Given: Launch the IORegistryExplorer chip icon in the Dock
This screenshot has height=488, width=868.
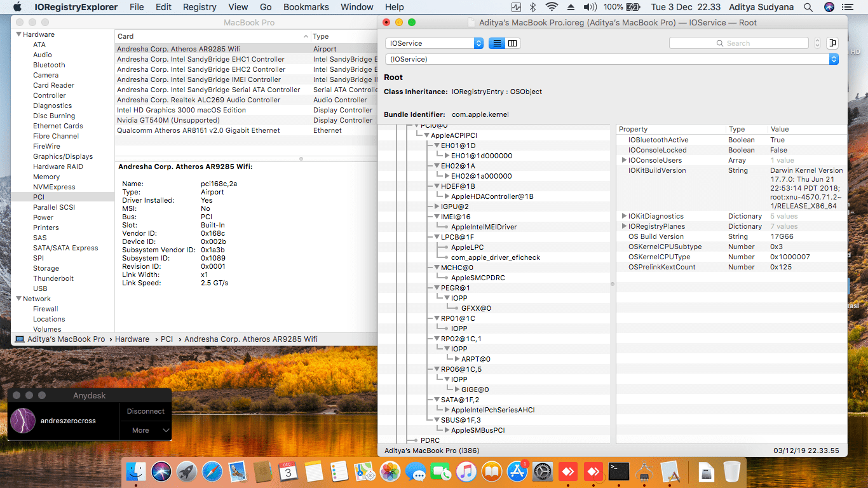Looking at the screenshot, I should pos(644,471).
